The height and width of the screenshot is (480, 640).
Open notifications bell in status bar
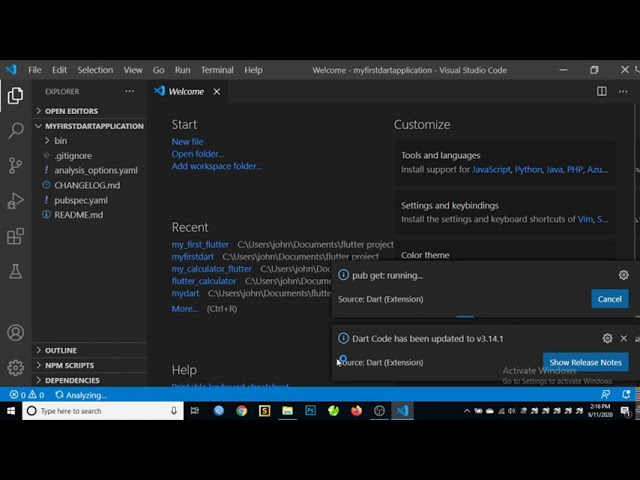[626, 394]
